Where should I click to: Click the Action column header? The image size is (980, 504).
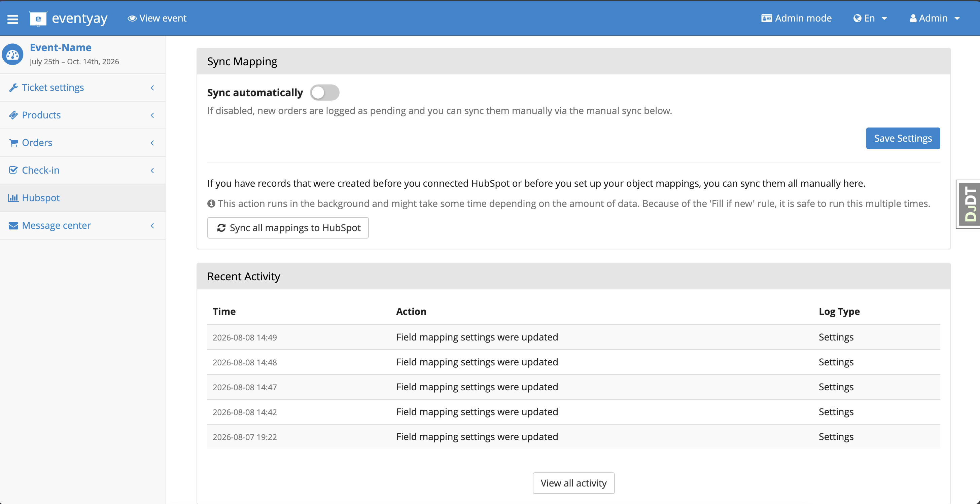coord(411,311)
